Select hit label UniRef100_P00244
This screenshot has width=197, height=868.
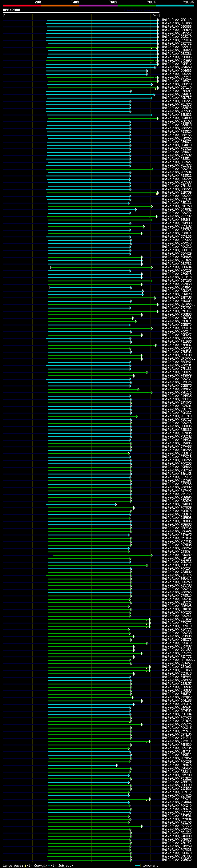coord(177,331)
